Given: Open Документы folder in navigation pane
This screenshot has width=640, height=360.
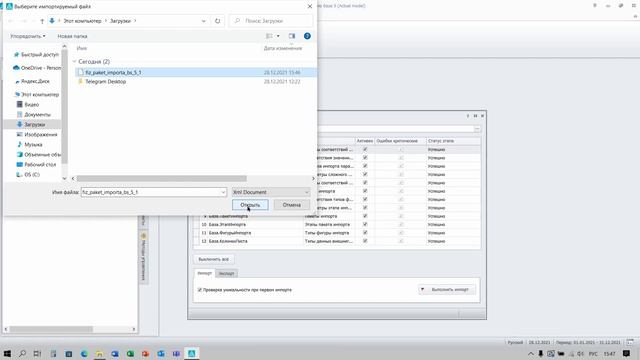Looking at the screenshot, I should pyautogui.click(x=34, y=115).
